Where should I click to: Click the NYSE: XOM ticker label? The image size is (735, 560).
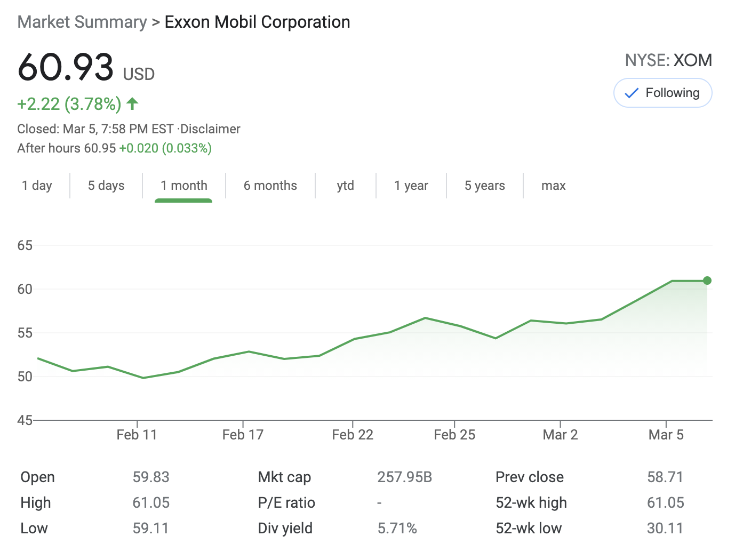(669, 60)
